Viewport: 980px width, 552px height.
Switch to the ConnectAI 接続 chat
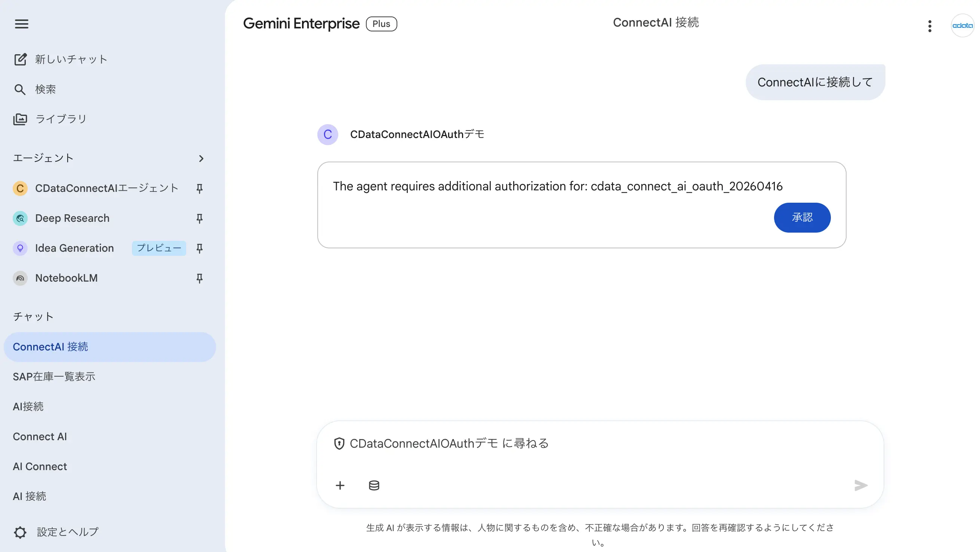click(x=50, y=346)
